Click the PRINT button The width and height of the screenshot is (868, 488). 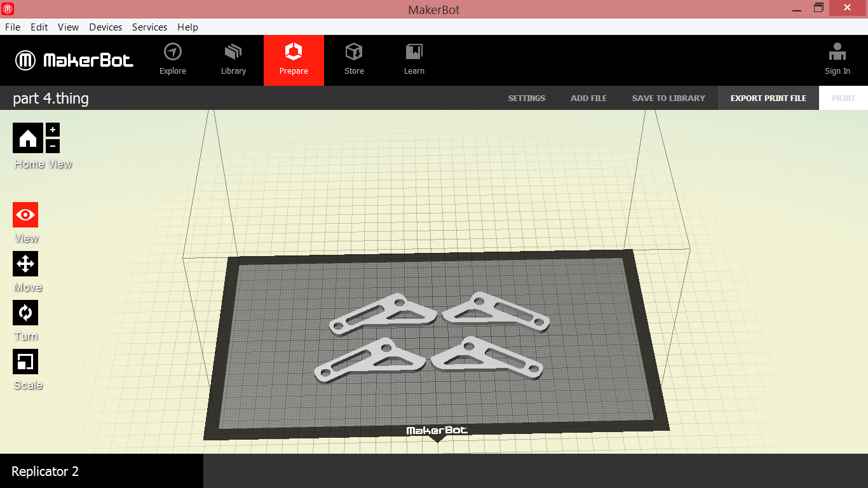click(x=843, y=98)
